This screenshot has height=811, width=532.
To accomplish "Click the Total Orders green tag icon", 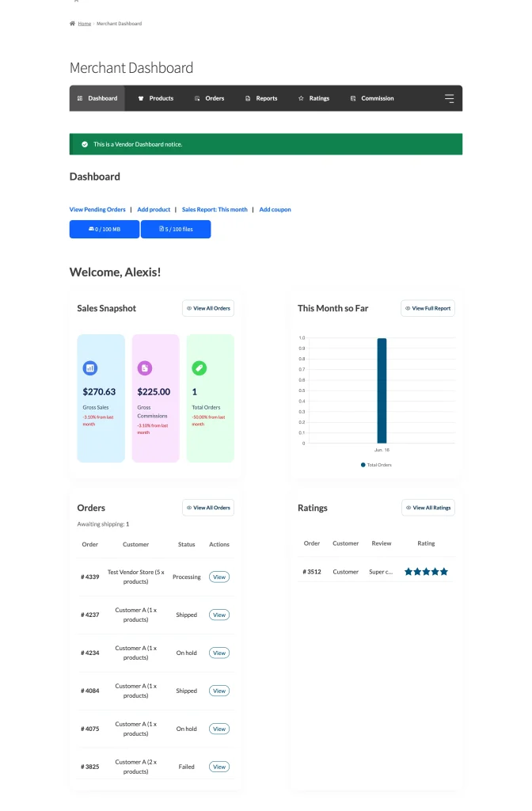I will click(199, 368).
